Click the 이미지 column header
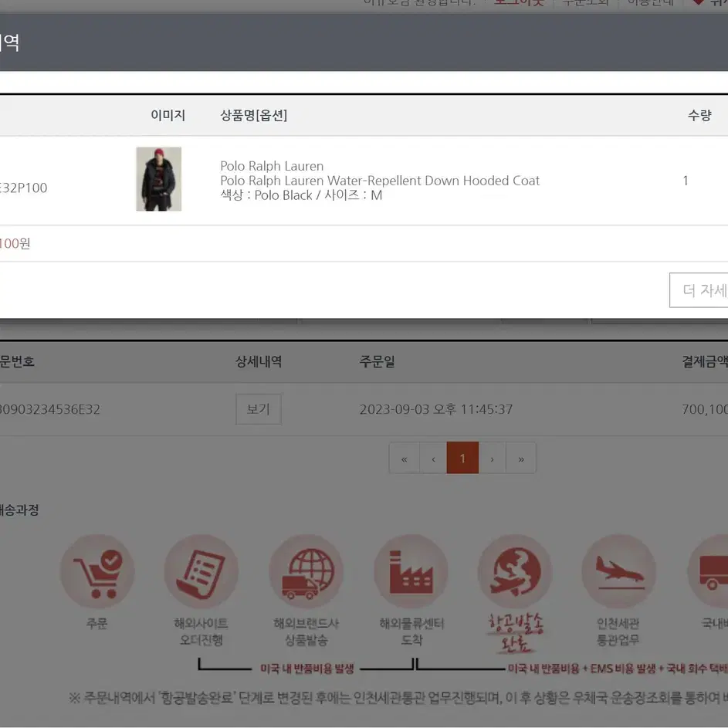 (x=168, y=115)
